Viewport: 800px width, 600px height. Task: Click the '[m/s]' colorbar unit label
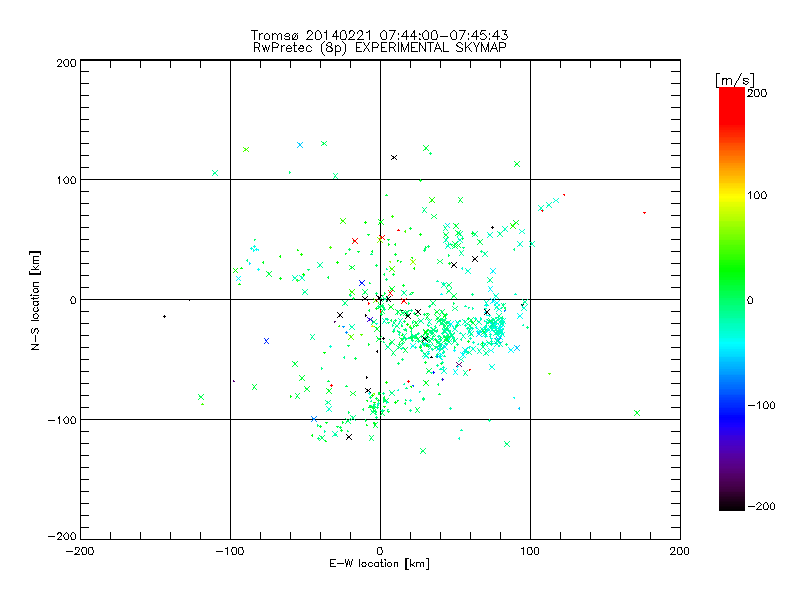click(735, 80)
